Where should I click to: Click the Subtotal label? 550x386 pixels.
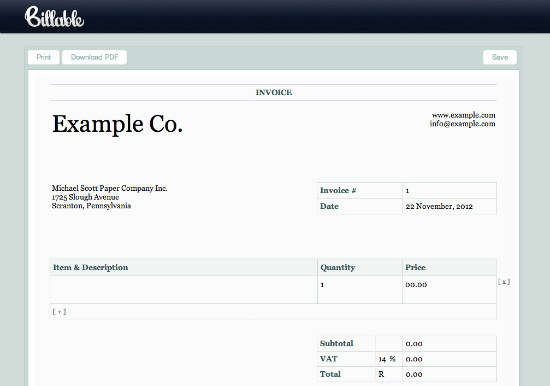(336, 344)
